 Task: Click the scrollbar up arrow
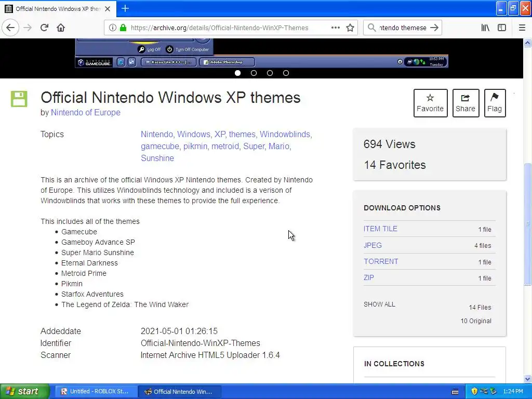527,43
